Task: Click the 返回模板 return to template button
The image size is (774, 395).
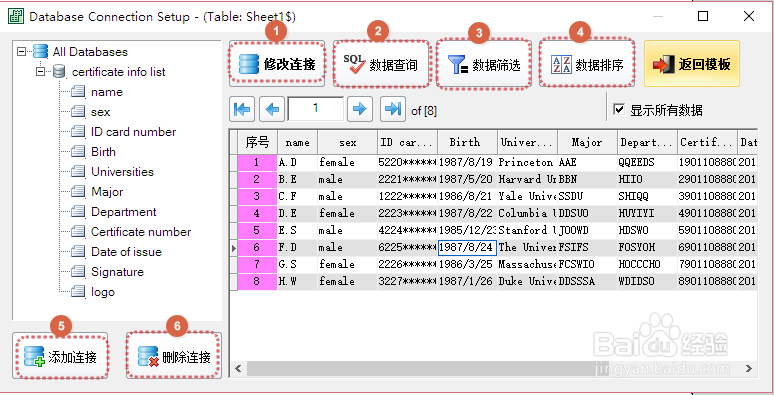Action: (x=692, y=64)
